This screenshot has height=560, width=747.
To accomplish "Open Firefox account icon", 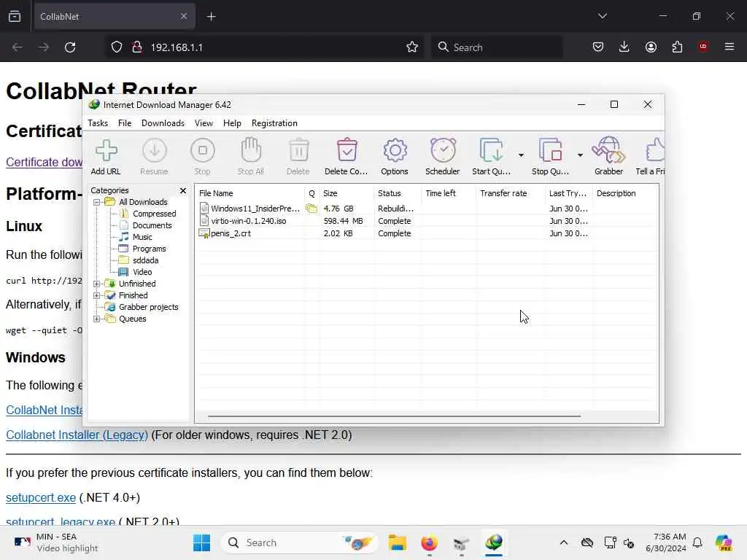I will pos(651,47).
